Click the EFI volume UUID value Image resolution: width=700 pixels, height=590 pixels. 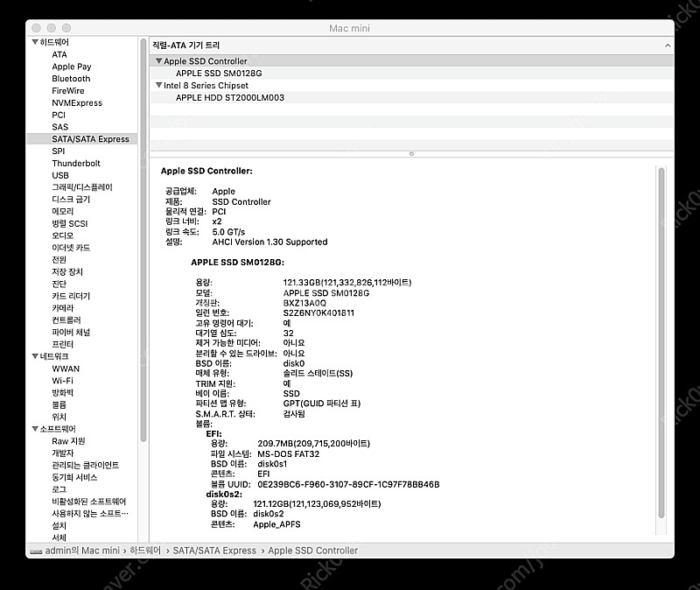348,484
